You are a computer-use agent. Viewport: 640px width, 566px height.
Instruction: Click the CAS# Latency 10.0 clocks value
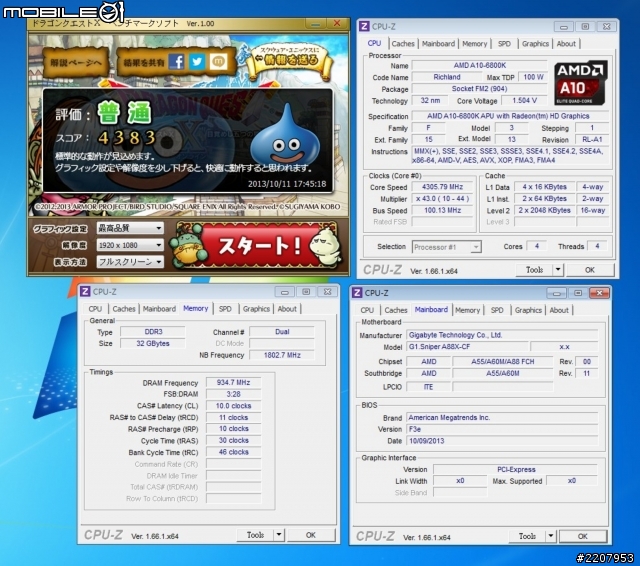point(233,406)
